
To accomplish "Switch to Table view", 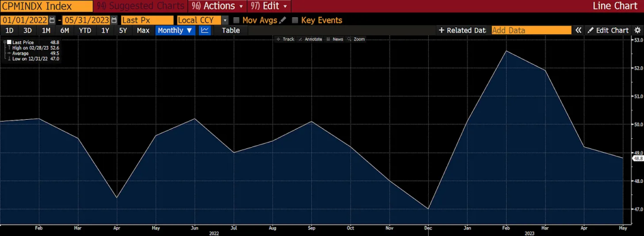I will tap(231, 30).
